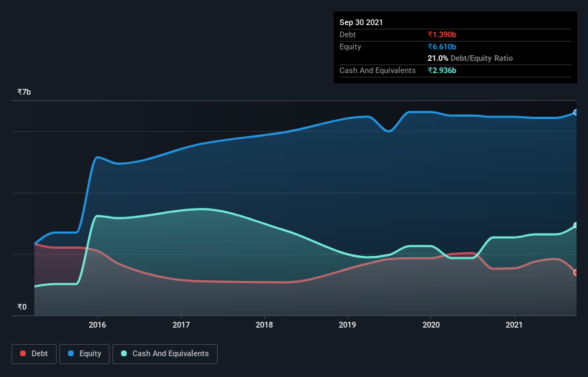Image resolution: width=588 pixels, height=377 pixels.
Task: Select the Cash line endpoint marker
Action: (x=576, y=226)
